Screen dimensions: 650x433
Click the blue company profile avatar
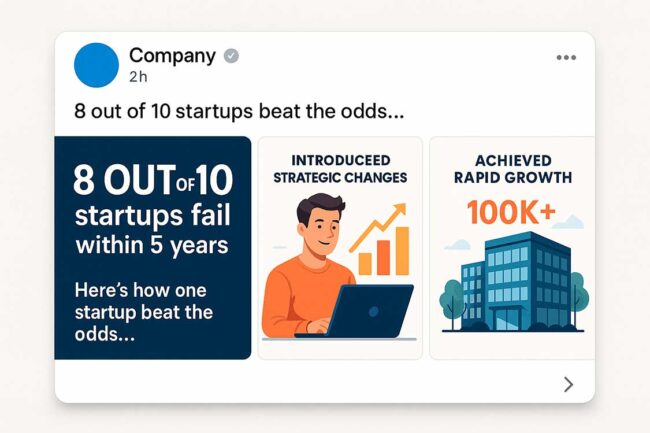click(x=96, y=64)
